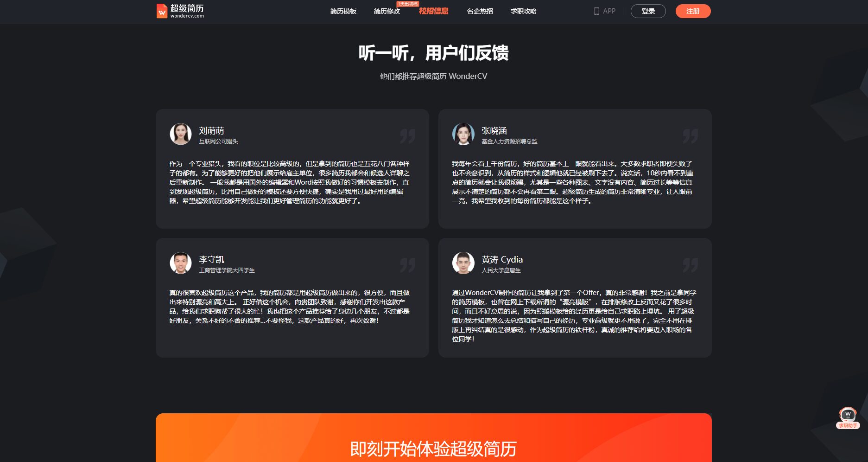
Task: Open the 简历修改 navigation menu
Action: (x=387, y=11)
